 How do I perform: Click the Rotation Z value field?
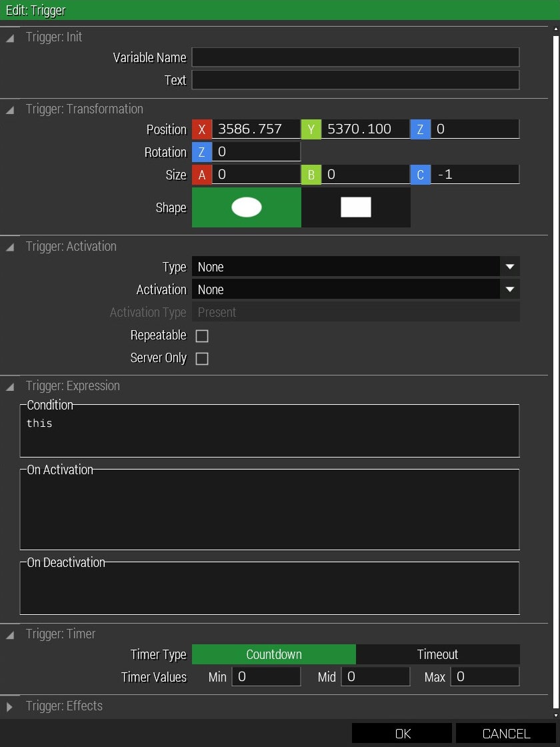pos(256,152)
